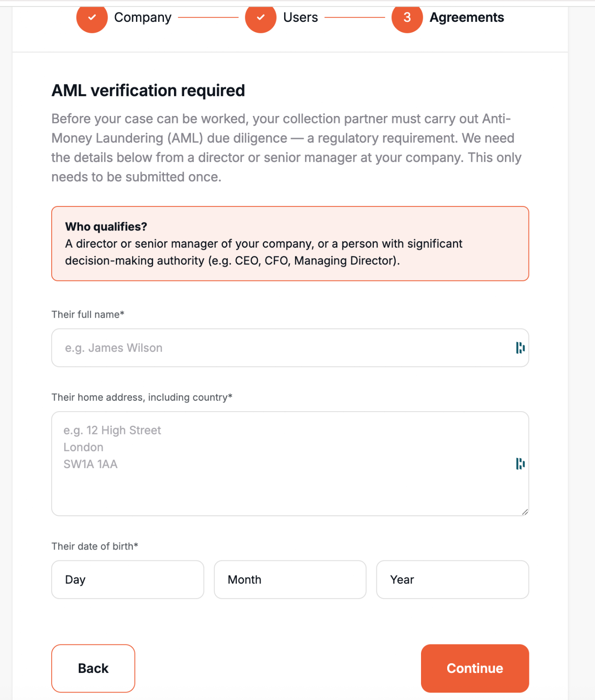
Task: Click the step 3 Agreements circle
Action: (x=407, y=17)
